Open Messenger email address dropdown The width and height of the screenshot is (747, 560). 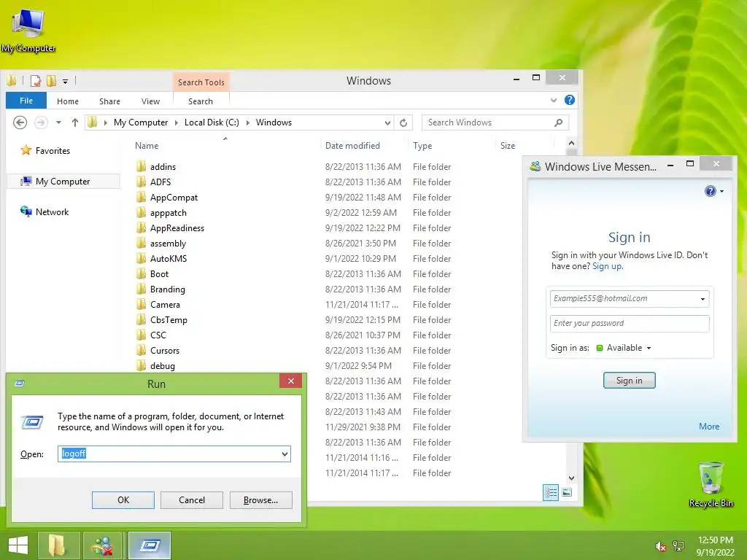tap(703, 299)
